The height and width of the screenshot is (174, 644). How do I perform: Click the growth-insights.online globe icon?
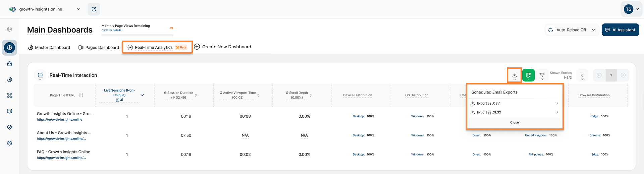tap(12, 9)
